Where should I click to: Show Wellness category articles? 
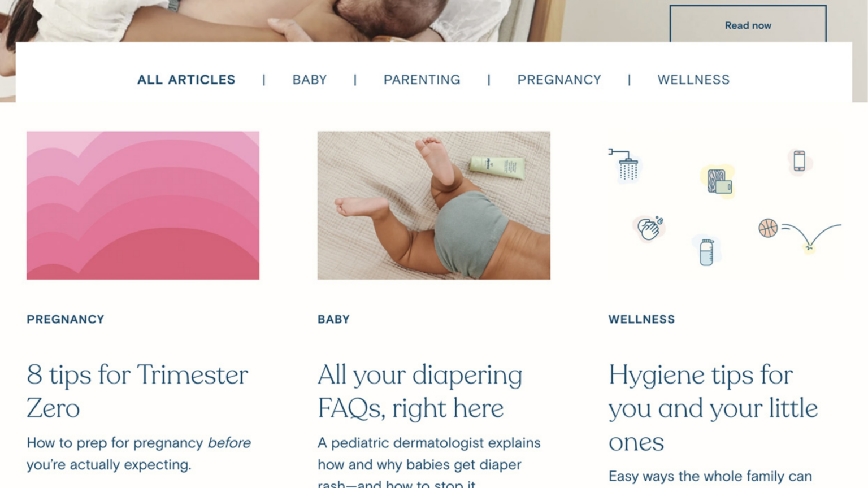[693, 80]
